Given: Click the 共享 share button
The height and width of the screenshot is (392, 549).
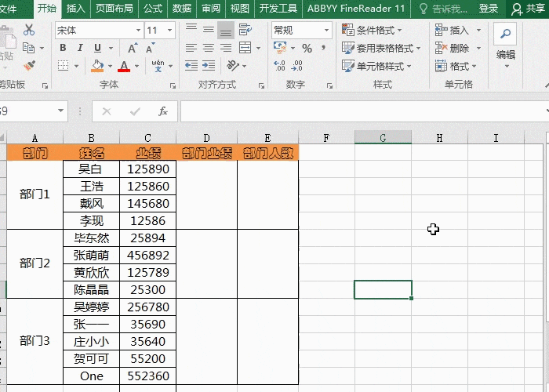Looking at the screenshot, I should pyautogui.click(x=528, y=9).
